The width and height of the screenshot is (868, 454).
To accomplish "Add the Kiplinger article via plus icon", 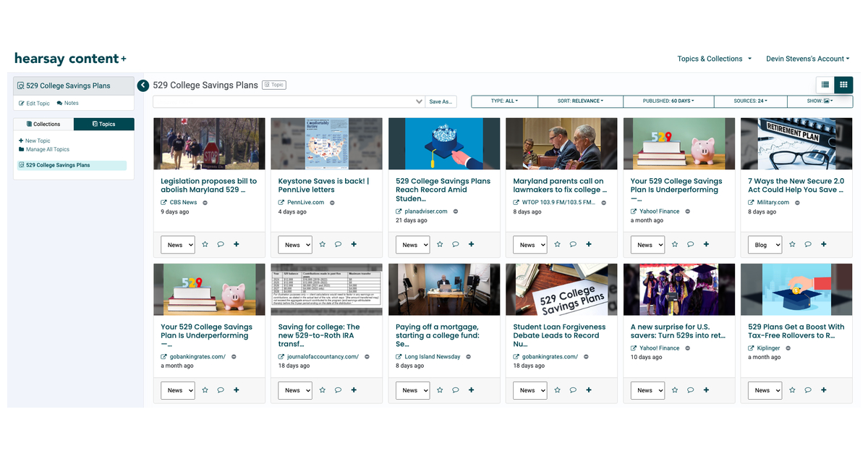I will (x=823, y=390).
